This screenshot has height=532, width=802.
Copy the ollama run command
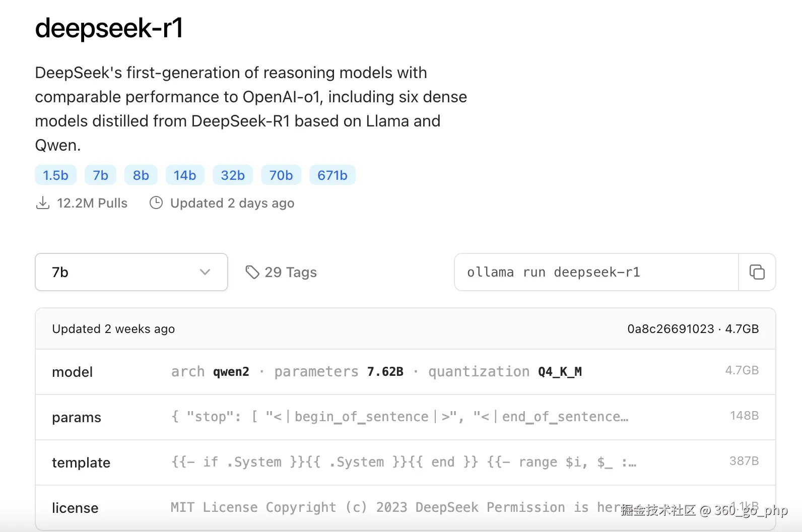pyautogui.click(x=757, y=272)
